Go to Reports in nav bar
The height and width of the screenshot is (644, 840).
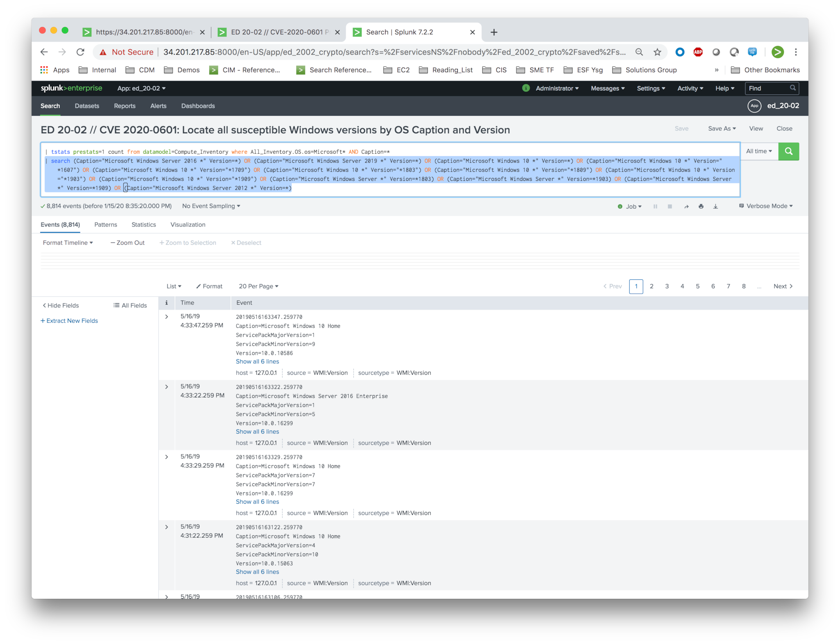click(125, 106)
